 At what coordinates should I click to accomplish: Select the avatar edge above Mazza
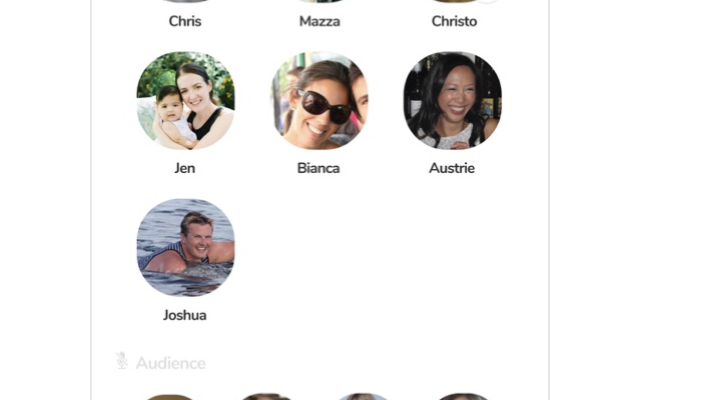tap(319, 1)
